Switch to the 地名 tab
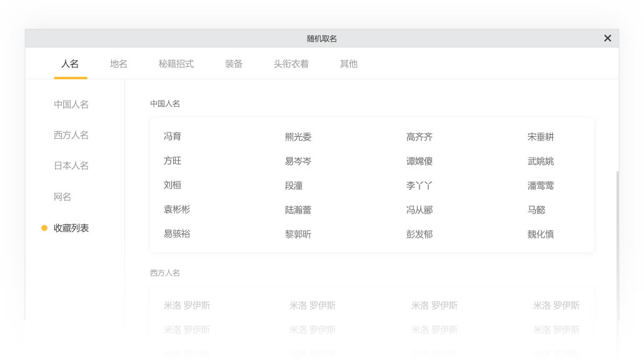 click(118, 64)
